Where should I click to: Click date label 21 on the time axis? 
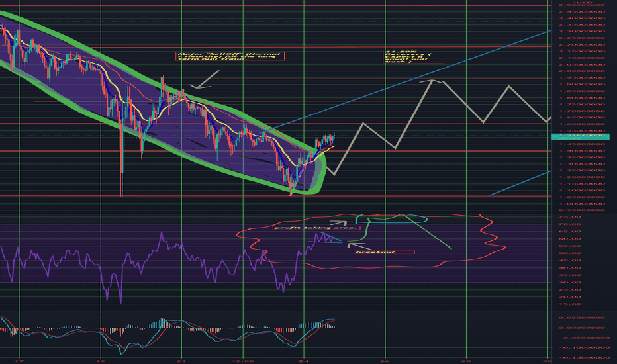[181, 361]
